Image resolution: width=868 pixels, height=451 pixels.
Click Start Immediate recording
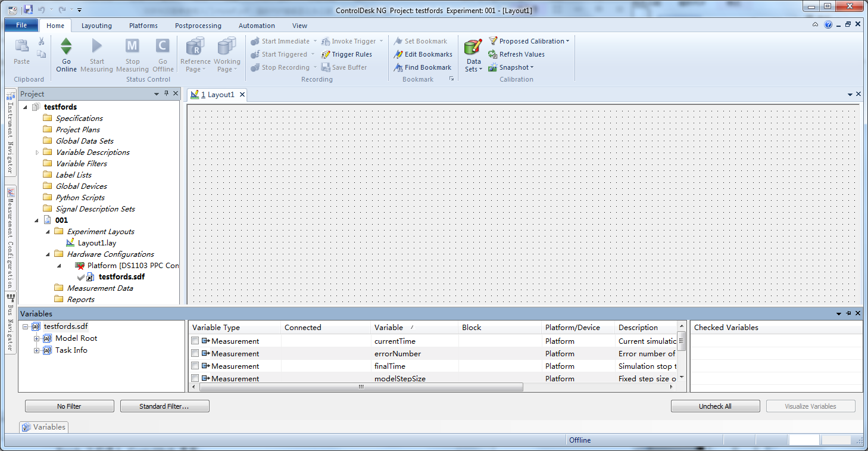coord(280,41)
